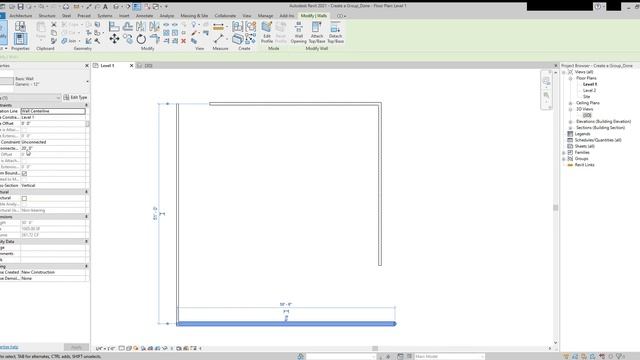Open the Structure ribbon tab
This screenshot has width=640, height=360.
click(x=47, y=16)
